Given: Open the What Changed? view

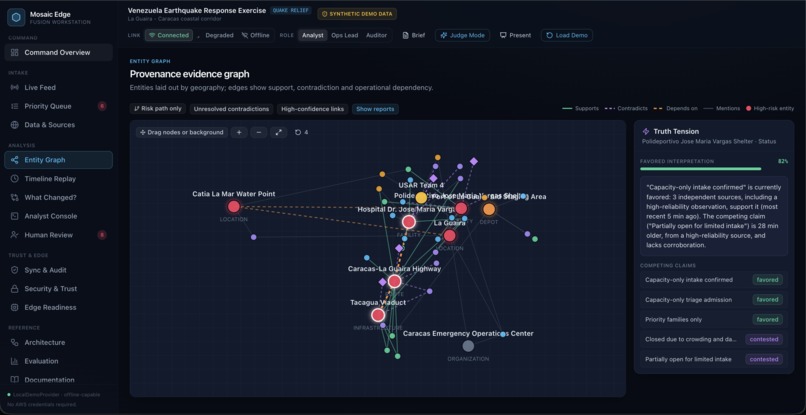Looking at the screenshot, I should point(59,197).
